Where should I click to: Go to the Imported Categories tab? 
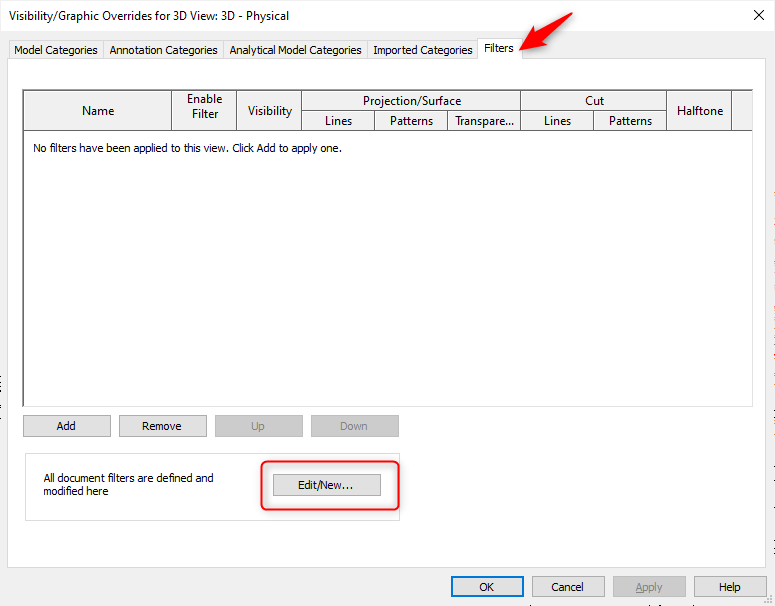tap(422, 50)
